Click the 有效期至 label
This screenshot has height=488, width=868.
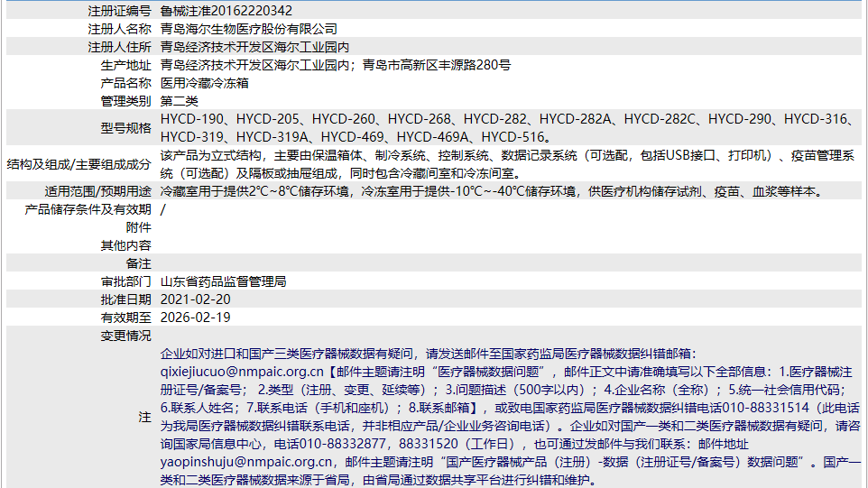click(x=125, y=318)
